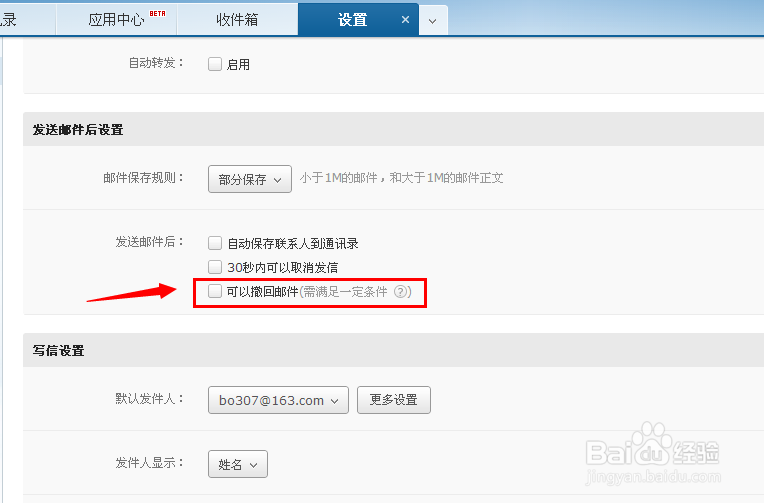Viewport: 764px width, 503px height.
Task: Click the BETA badge on 应用中心
Action: click(x=157, y=13)
